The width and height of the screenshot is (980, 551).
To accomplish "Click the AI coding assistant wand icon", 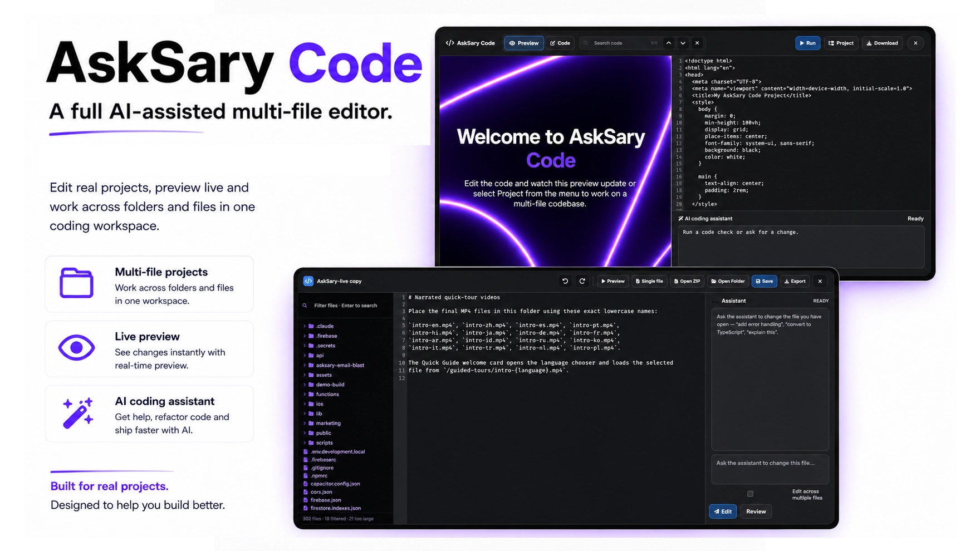I will coord(680,219).
